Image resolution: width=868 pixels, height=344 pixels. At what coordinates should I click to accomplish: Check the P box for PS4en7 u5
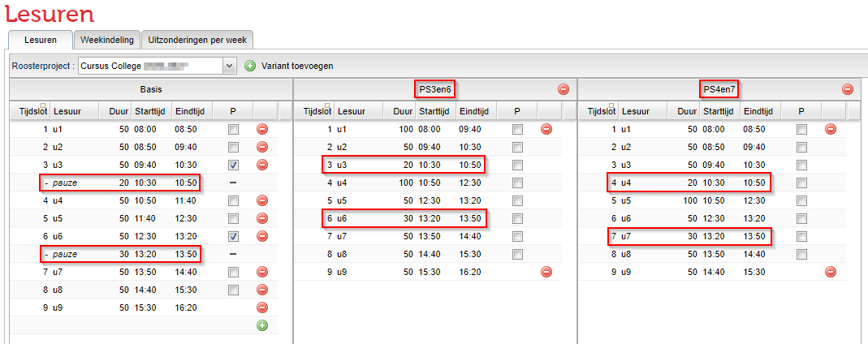coord(801,200)
